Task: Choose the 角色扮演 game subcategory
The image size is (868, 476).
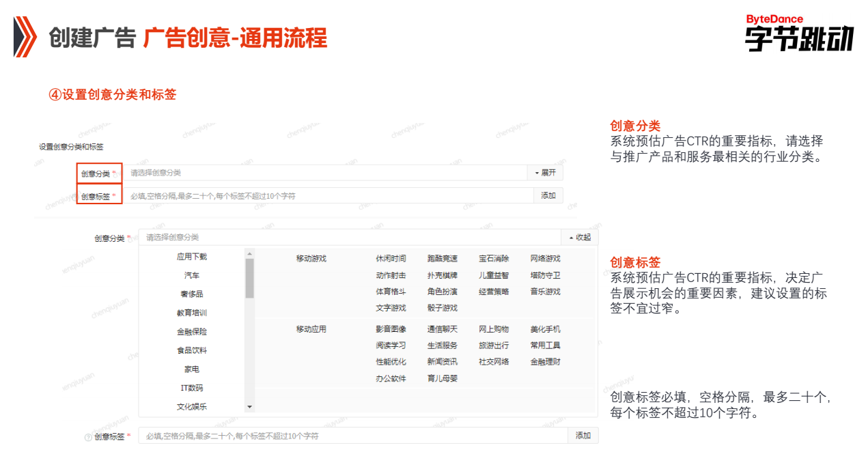Action: (443, 292)
